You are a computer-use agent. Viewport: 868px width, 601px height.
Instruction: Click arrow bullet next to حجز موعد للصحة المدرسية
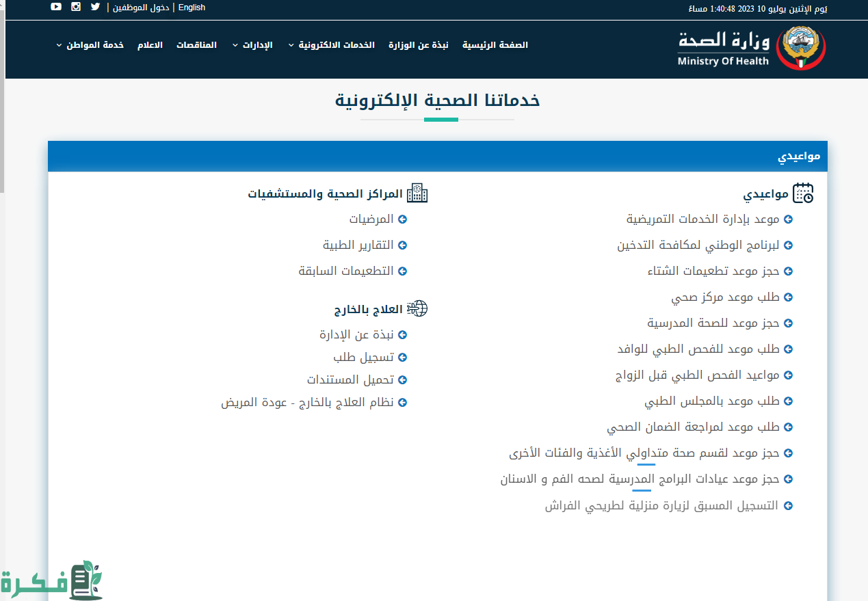(x=788, y=323)
